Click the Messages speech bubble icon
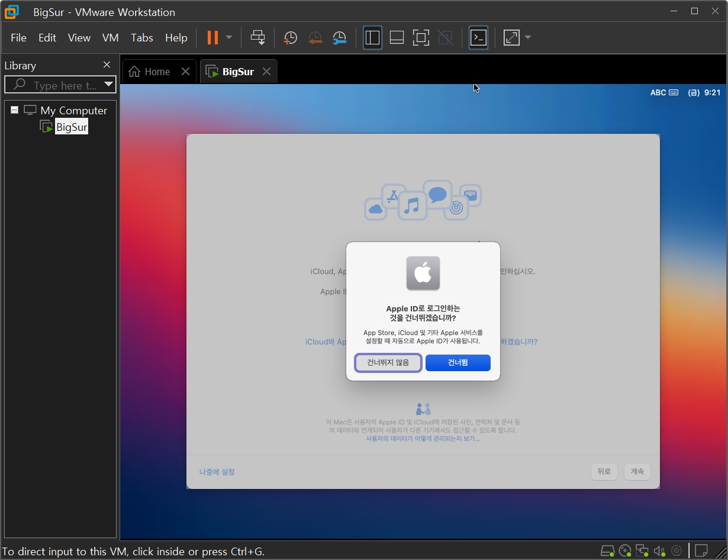The width and height of the screenshot is (728, 560). click(438, 194)
